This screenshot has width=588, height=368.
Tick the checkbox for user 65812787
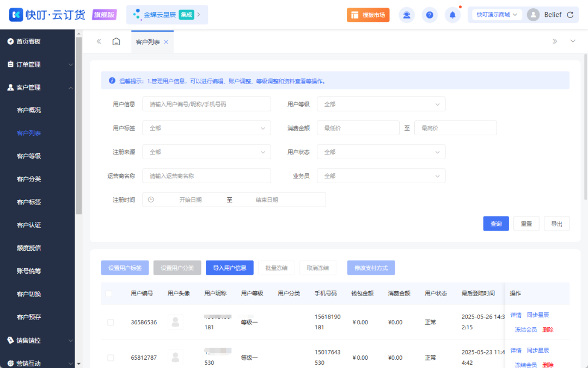tap(111, 357)
